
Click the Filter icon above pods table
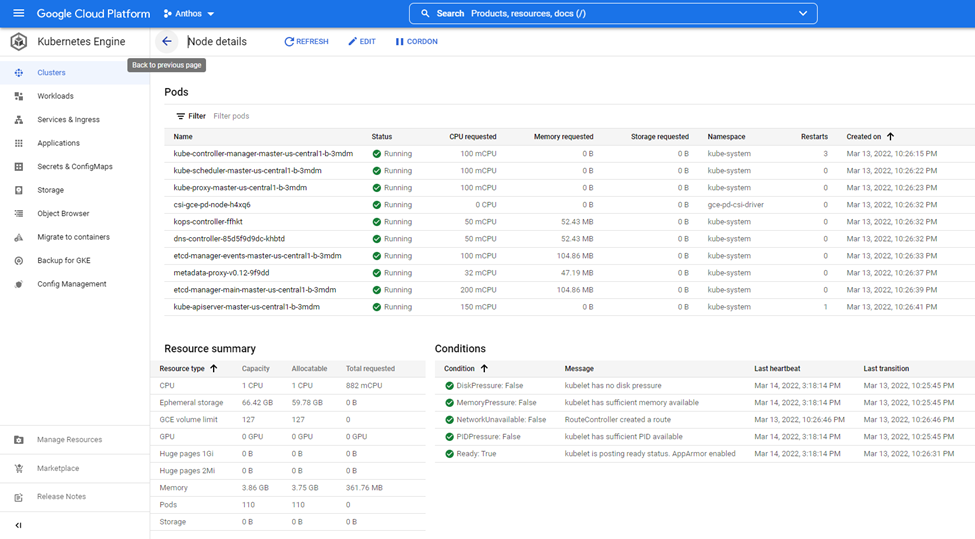tap(181, 116)
